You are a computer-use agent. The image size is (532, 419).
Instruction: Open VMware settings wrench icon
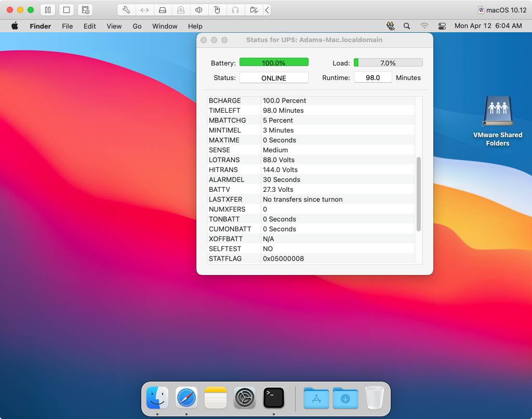(x=126, y=10)
